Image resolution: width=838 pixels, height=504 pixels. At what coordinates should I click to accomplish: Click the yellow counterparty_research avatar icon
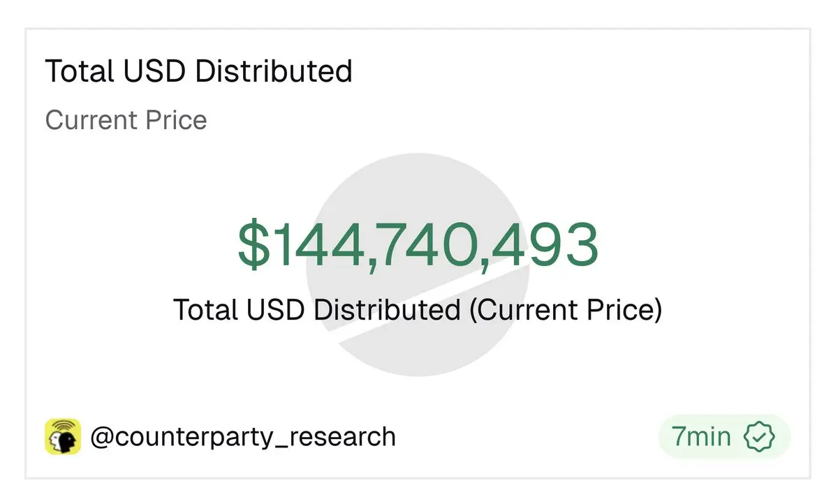[x=63, y=437]
